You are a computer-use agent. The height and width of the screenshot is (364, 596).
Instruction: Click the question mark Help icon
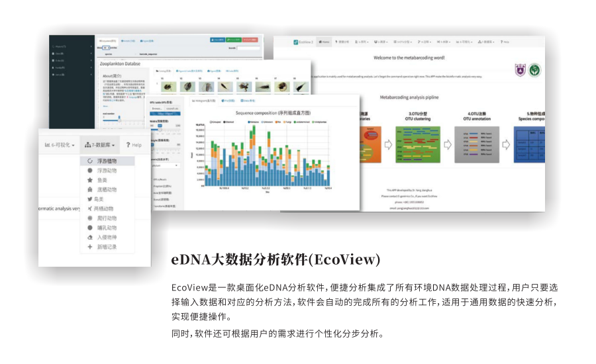pyautogui.click(x=128, y=144)
